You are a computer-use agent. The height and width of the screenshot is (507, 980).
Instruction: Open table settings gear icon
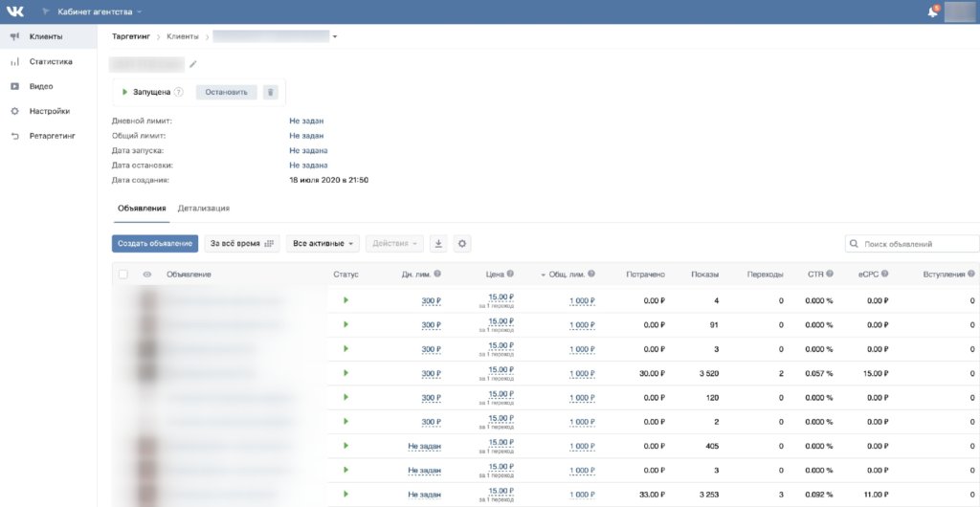462,244
